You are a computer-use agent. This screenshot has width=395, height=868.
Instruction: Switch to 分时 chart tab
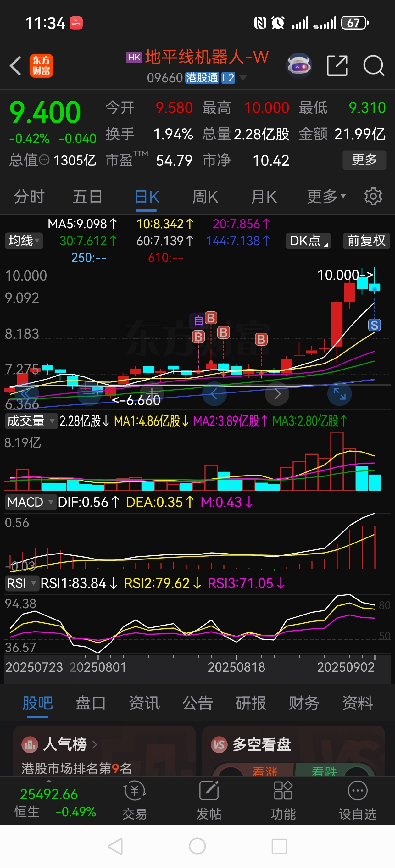click(29, 197)
